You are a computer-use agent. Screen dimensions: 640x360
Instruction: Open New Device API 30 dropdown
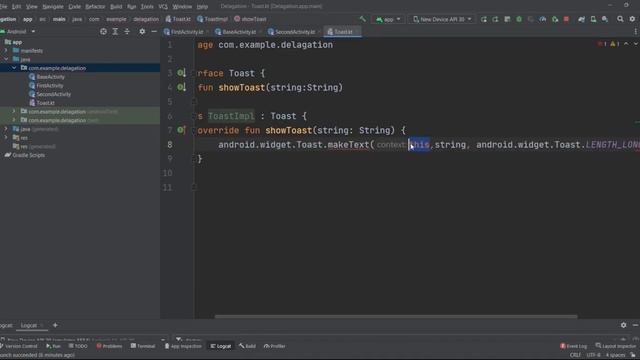442,19
